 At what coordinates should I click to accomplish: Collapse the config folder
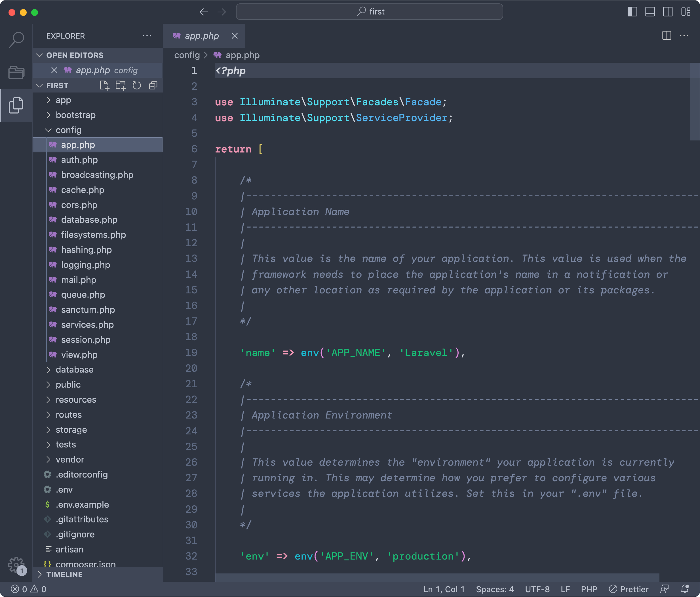tap(68, 130)
